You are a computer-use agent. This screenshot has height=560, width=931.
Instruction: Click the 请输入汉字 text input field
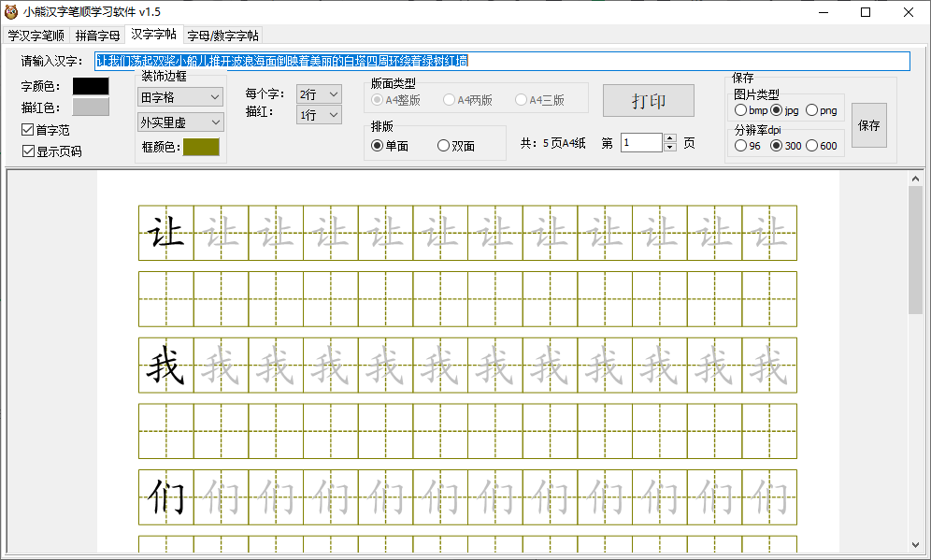coord(502,61)
